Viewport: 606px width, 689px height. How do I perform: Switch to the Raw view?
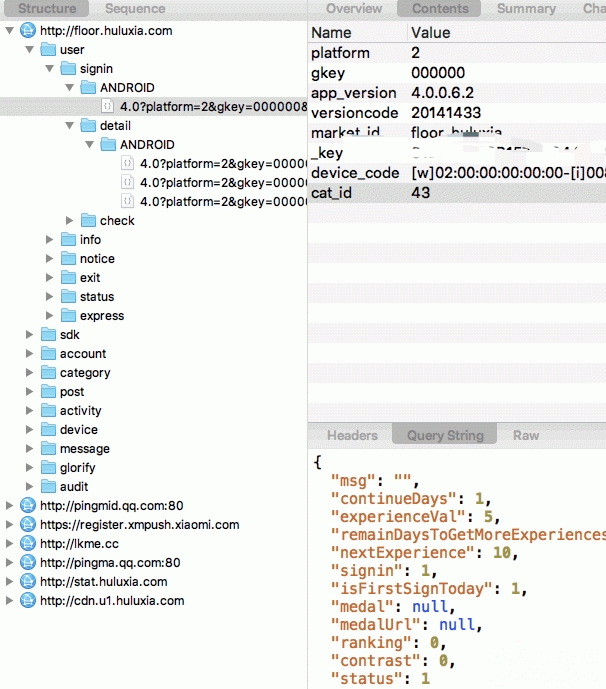click(526, 435)
